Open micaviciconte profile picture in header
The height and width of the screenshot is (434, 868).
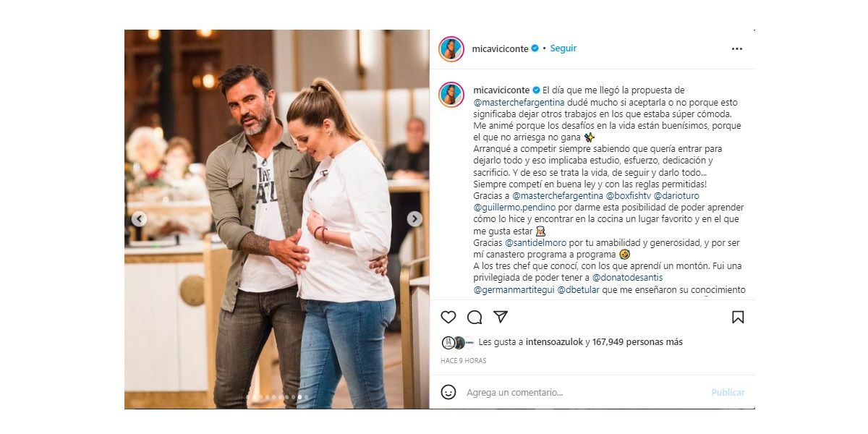451,48
